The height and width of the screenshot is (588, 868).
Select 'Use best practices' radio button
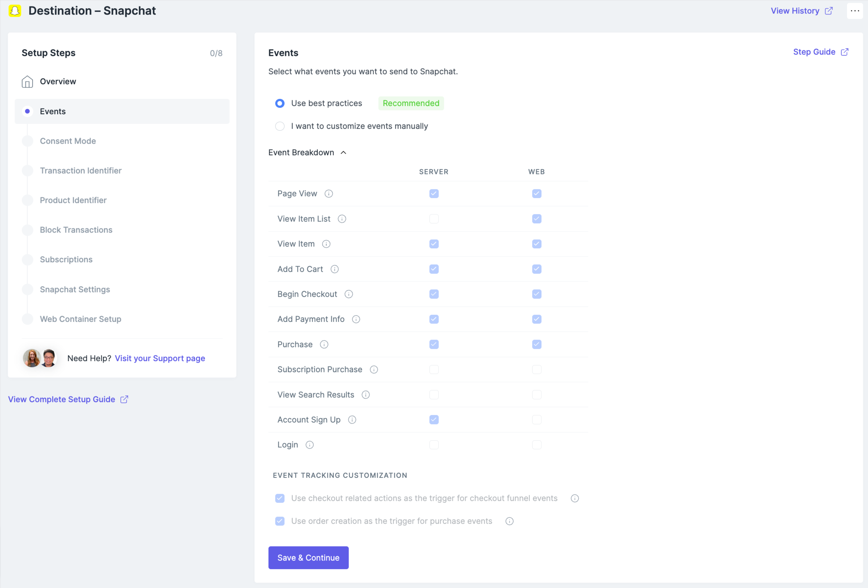(x=280, y=103)
